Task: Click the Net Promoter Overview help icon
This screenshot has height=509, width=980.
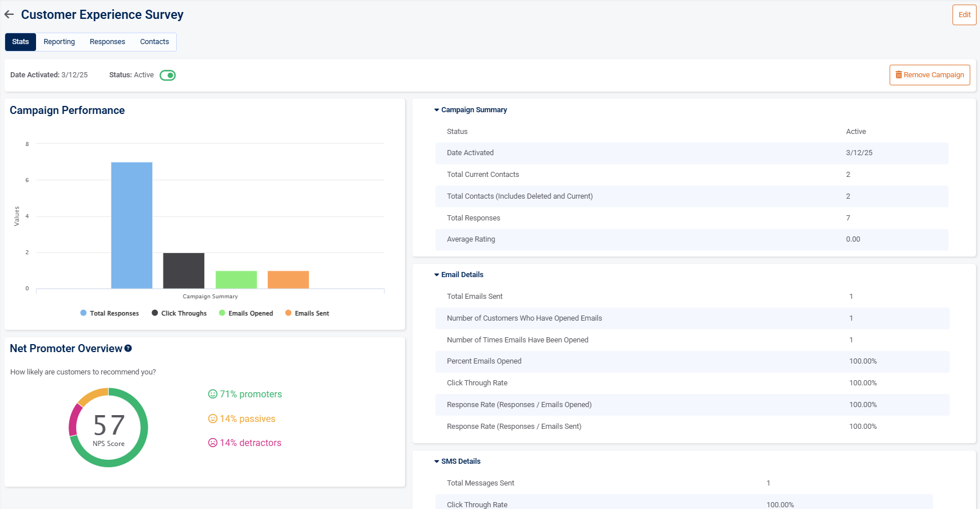Action: click(x=128, y=348)
